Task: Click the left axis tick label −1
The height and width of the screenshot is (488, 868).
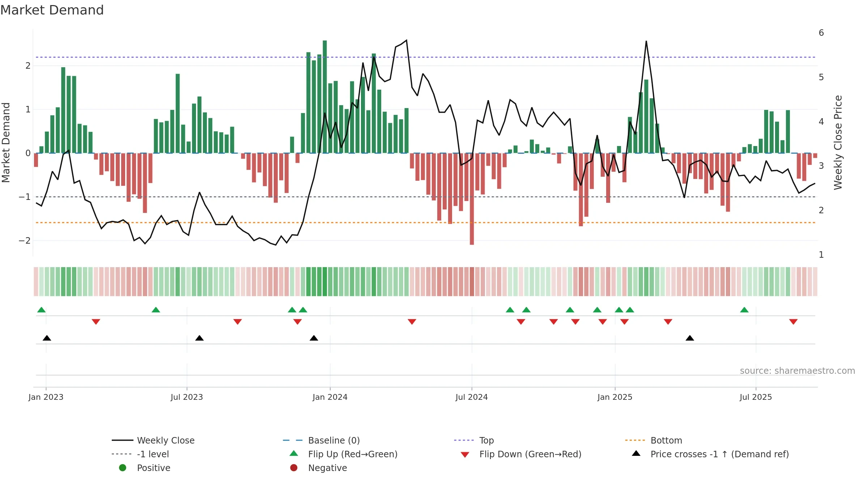Action: pos(25,197)
